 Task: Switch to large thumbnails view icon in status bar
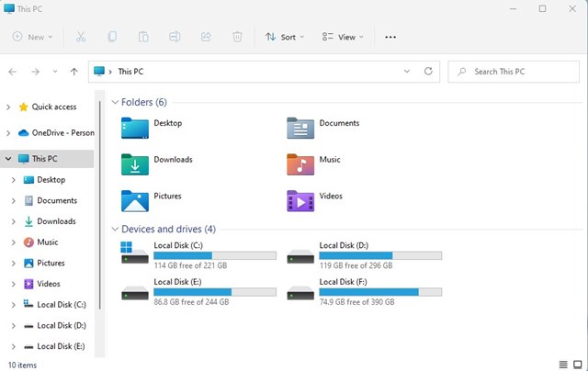(x=578, y=365)
